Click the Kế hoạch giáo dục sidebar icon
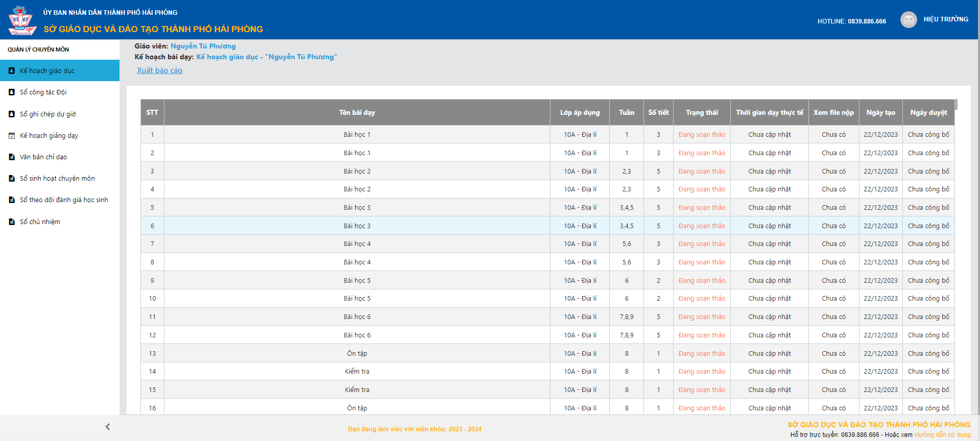This screenshot has height=441, width=980. 12,71
